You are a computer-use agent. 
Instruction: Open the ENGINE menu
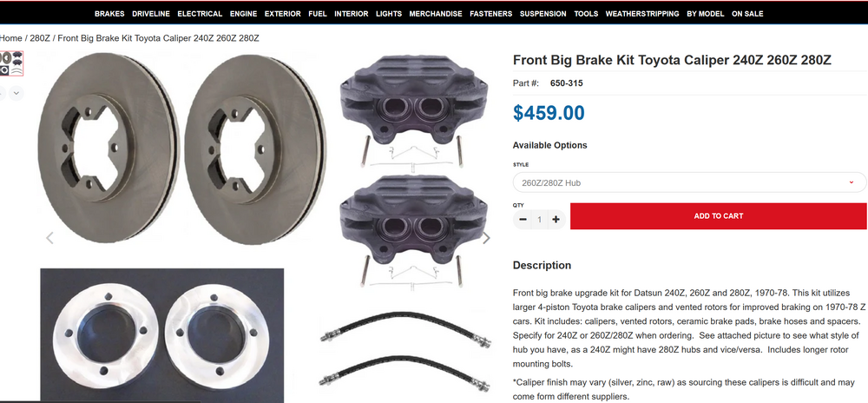[x=243, y=14]
